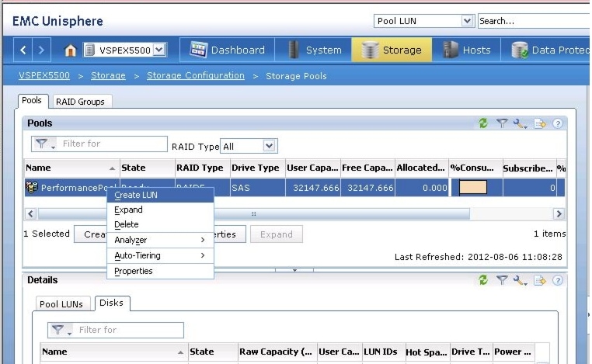Image resolution: width=592 pixels, height=364 pixels.
Task: Click the VSPEX5500 breadcrumb link
Action: point(44,75)
